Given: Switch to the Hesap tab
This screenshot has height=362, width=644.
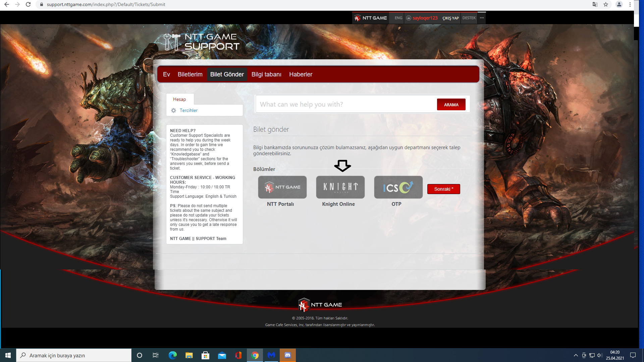Looking at the screenshot, I should (x=180, y=99).
